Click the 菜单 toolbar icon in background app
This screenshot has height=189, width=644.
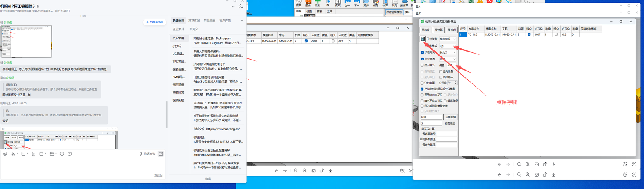(299, 4)
